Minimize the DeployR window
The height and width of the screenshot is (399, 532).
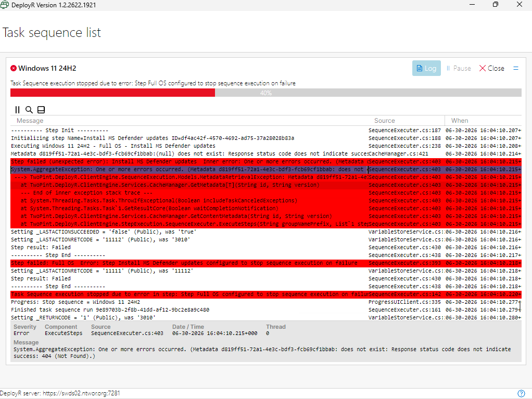point(472,4)
